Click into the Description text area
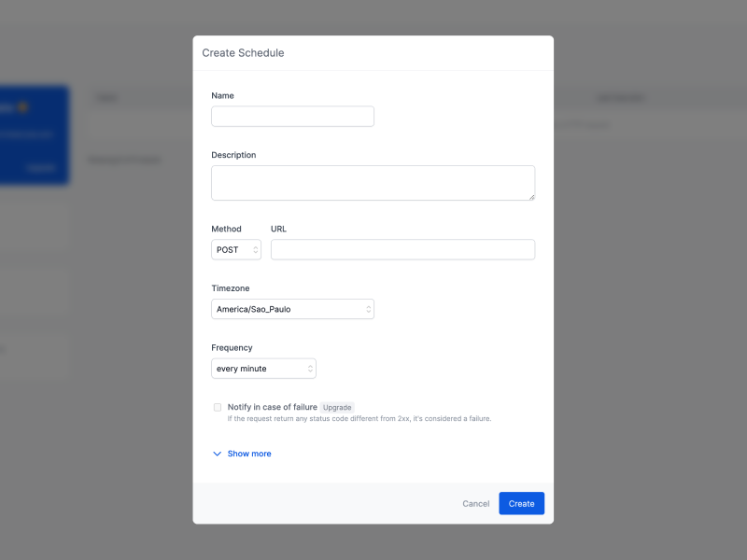This screenshot has width=747, height=560. tap(372, 183)
